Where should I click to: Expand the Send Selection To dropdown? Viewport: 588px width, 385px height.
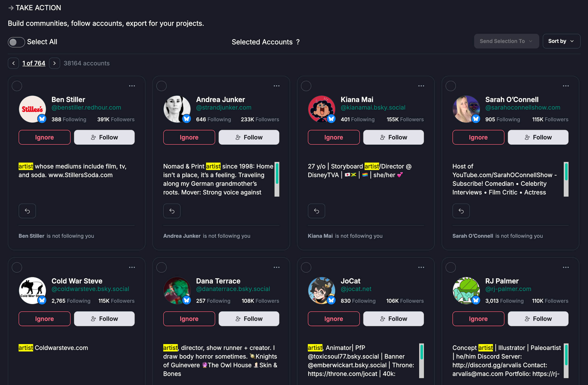click(x=506, y=41)
